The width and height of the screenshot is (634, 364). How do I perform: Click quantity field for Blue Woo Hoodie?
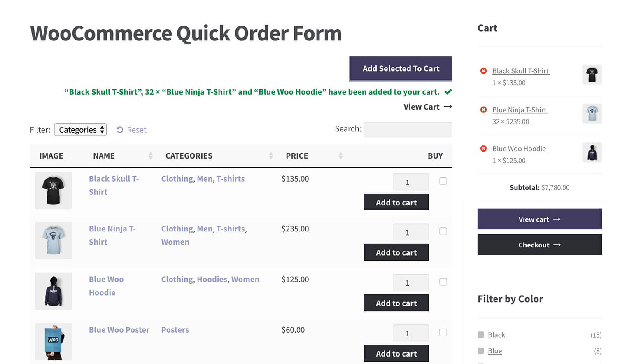pos(410,283)
